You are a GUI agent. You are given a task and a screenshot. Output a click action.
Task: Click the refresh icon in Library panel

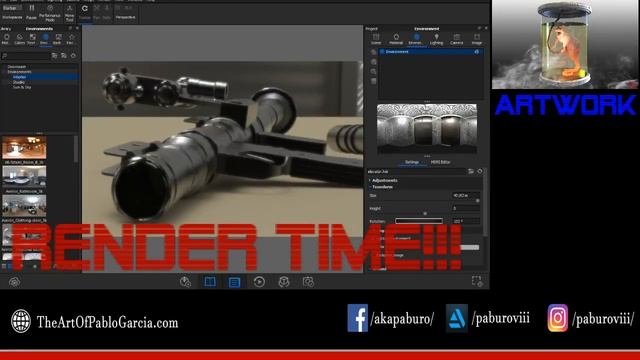click(x=73, y=56)
